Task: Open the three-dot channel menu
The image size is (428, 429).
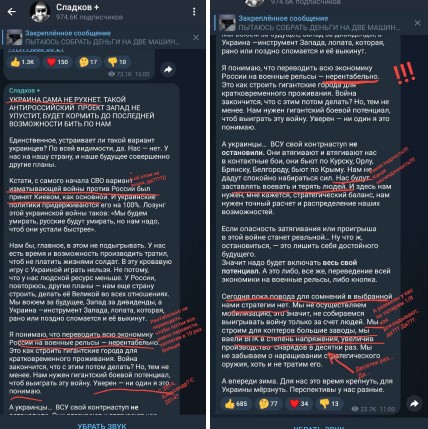Action: click(x=194, y=12)
